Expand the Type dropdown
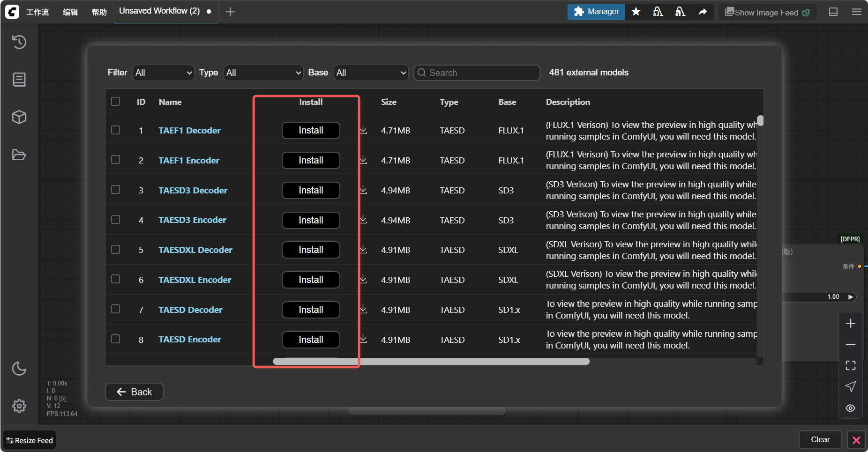The height and width of the screenshot is (452, 868). pos(263,73)
